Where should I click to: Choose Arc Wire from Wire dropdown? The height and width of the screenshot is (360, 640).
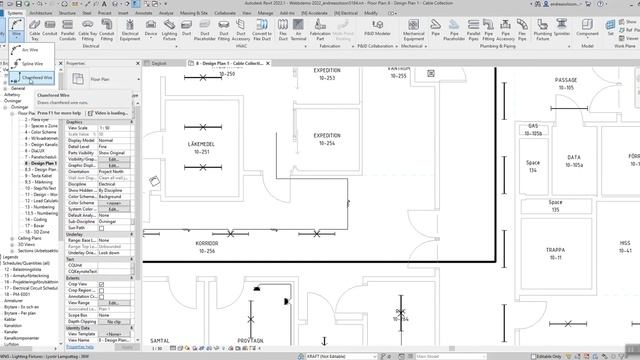click(x=31, y=50)
